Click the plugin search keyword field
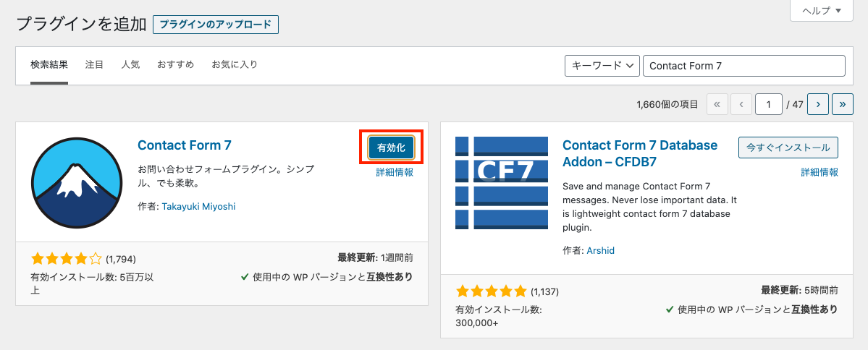Viewport: 868px width, 350px height. pos(744,66)
